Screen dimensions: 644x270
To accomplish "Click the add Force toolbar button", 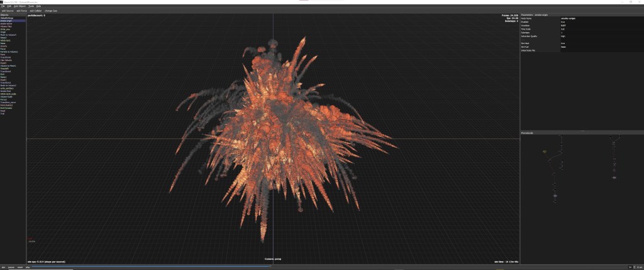I will coord(21,11).
